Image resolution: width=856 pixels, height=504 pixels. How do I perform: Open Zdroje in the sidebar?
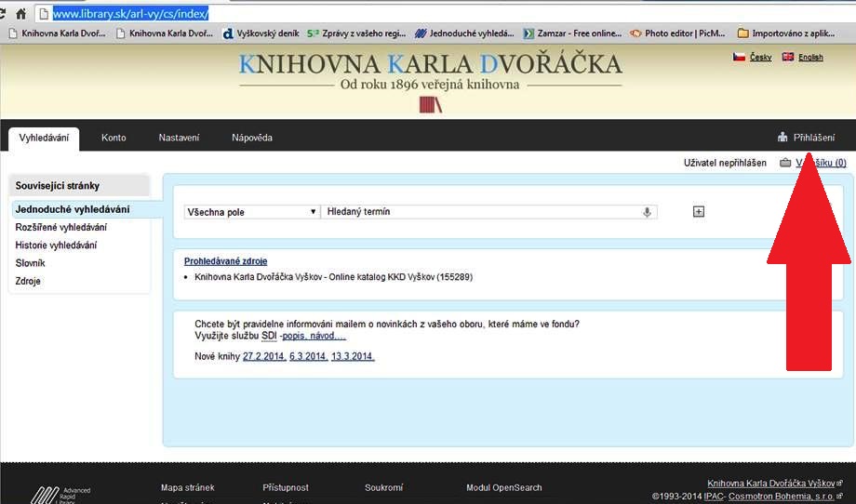click(x=28, y=282)
